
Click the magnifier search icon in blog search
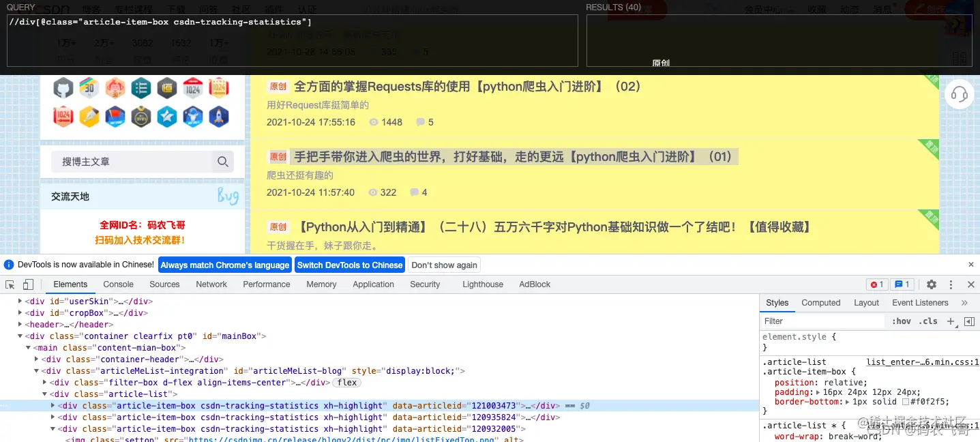coord(222,162)
